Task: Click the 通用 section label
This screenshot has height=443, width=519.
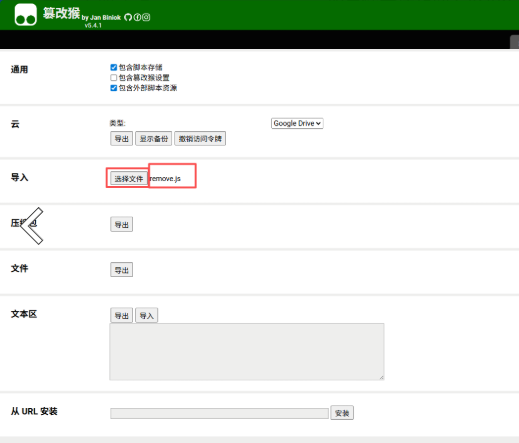Action: pyautogui.click(x=19, y=69)
